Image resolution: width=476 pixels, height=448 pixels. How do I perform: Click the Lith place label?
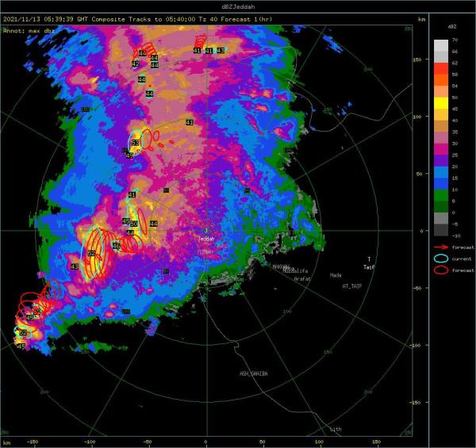click(336, 429)
